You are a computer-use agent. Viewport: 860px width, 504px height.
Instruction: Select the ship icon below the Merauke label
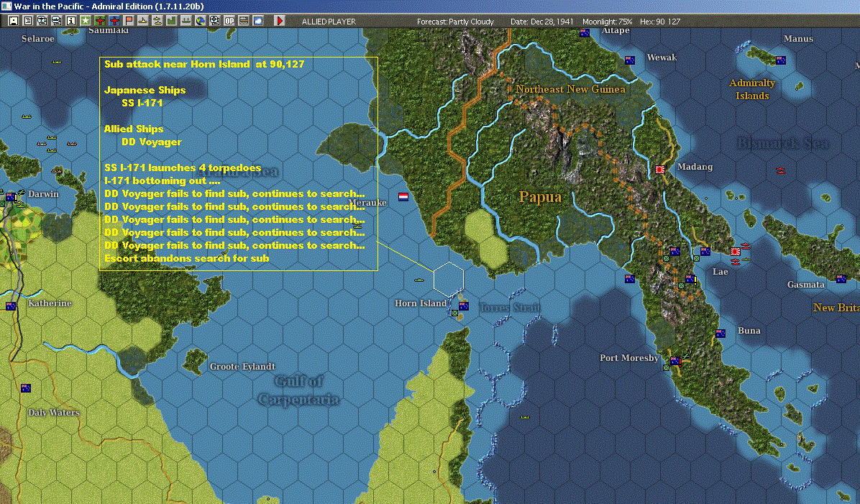357,225
